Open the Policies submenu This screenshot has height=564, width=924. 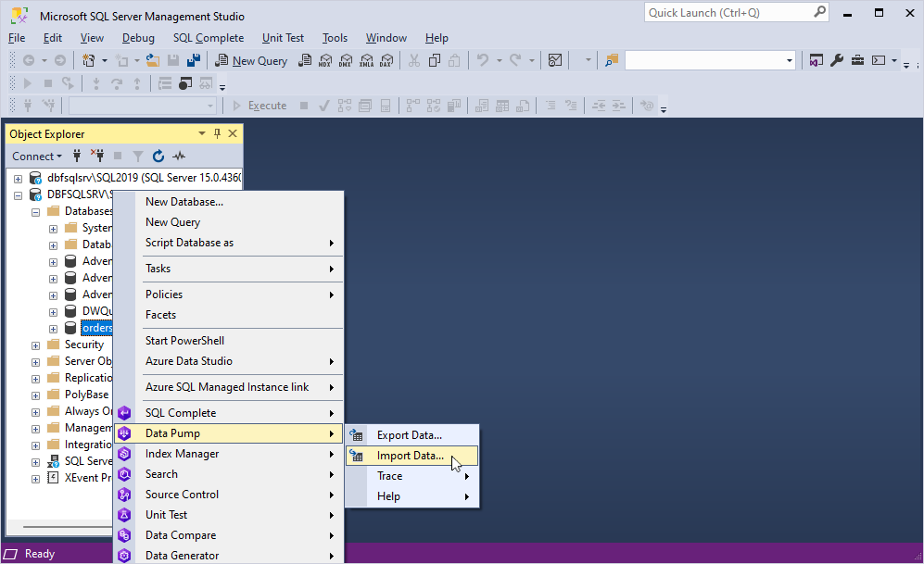click(228, 295)
